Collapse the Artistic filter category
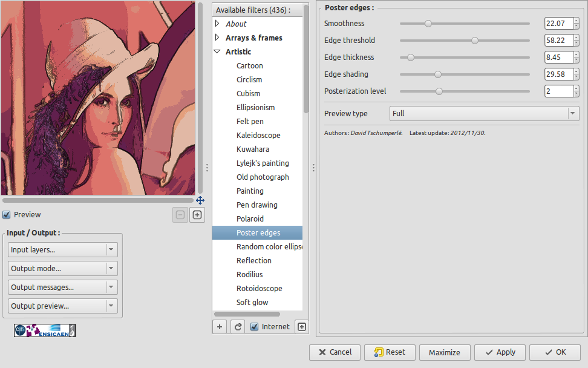This screenshot has width=588, height=368. 217,52
